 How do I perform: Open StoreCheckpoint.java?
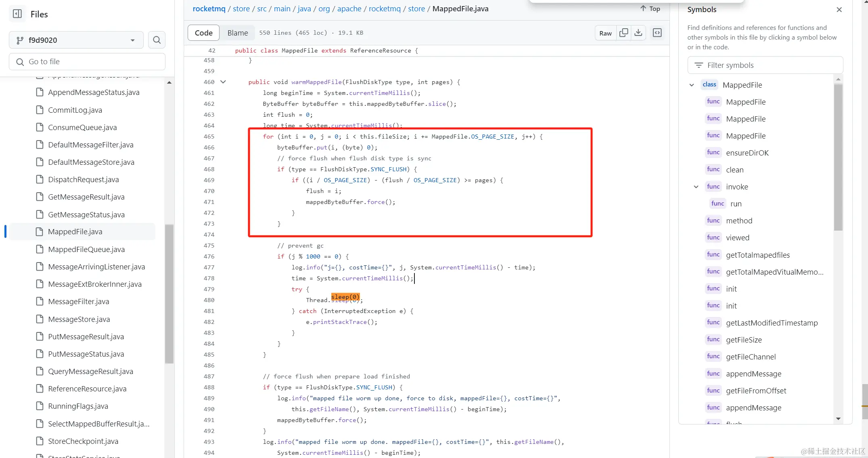pos(83,441)
